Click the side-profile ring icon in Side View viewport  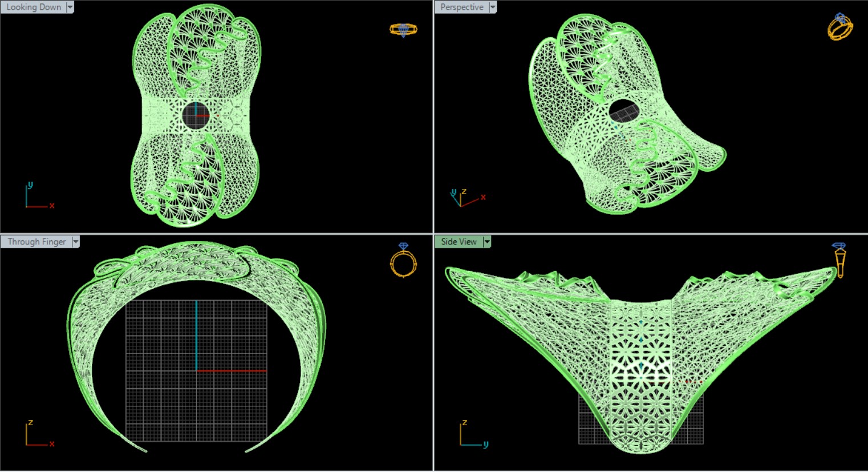coord(839,259)
